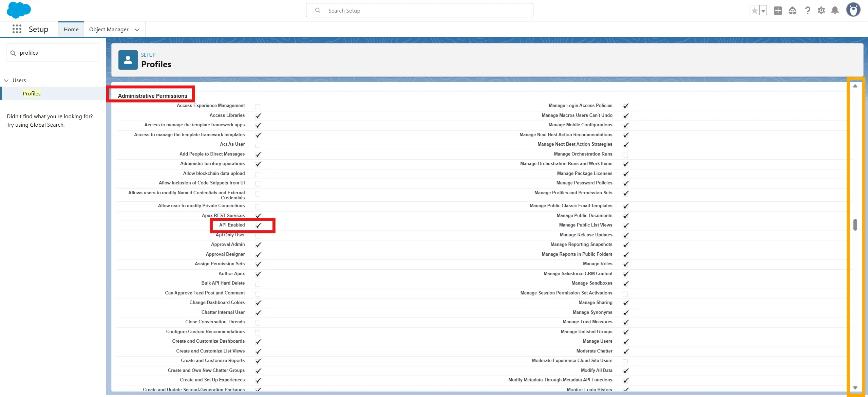This screenshot has width=868, height=397.
Task: Select Profiles in the sidebar
Action: pyautogui.click(x=32, y=93)
